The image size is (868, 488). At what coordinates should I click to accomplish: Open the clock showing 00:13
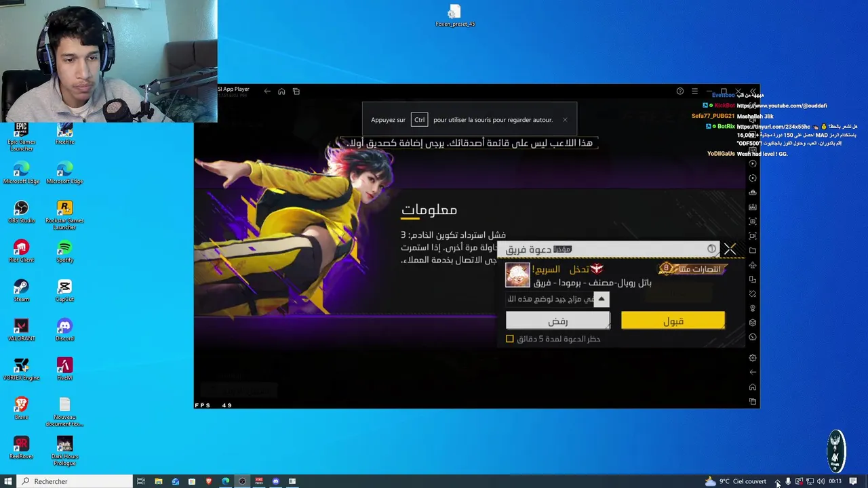[x=835, y=481]
